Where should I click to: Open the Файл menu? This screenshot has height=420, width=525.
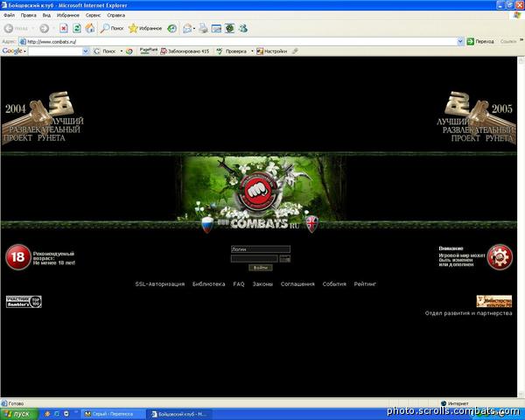9,16
